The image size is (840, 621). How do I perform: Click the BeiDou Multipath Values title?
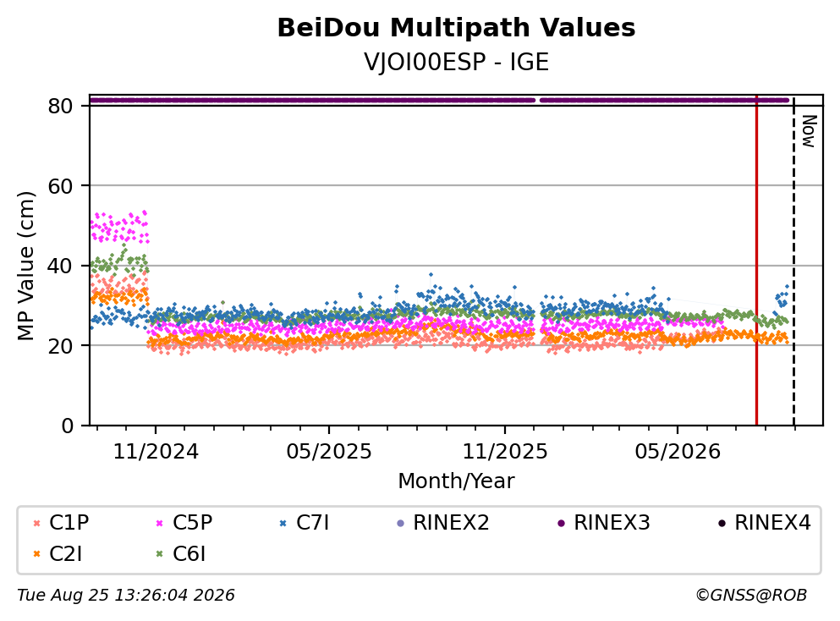[x=456, y=28]
